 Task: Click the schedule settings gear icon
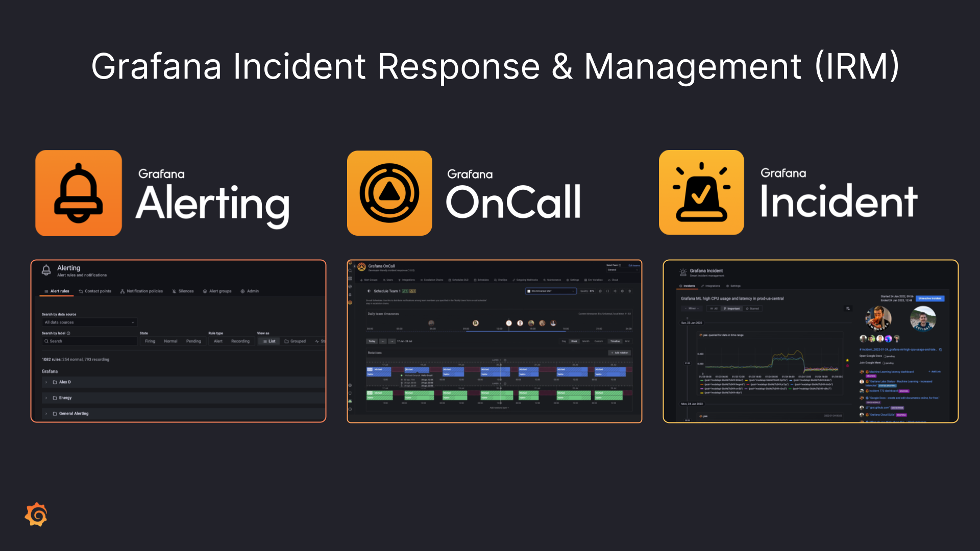point(622,291)
